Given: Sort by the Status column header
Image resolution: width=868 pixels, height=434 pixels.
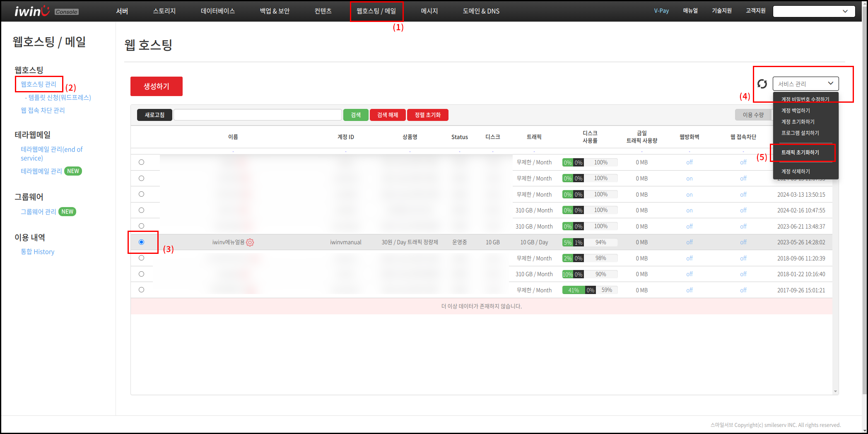Looking at the screenshot, I should (x=460, y=137).
